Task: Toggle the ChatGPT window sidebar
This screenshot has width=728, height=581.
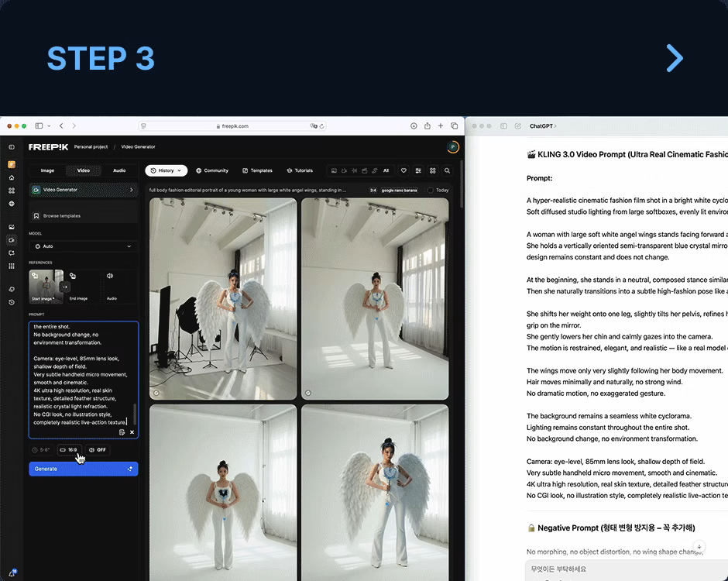Action: point(503,125)
